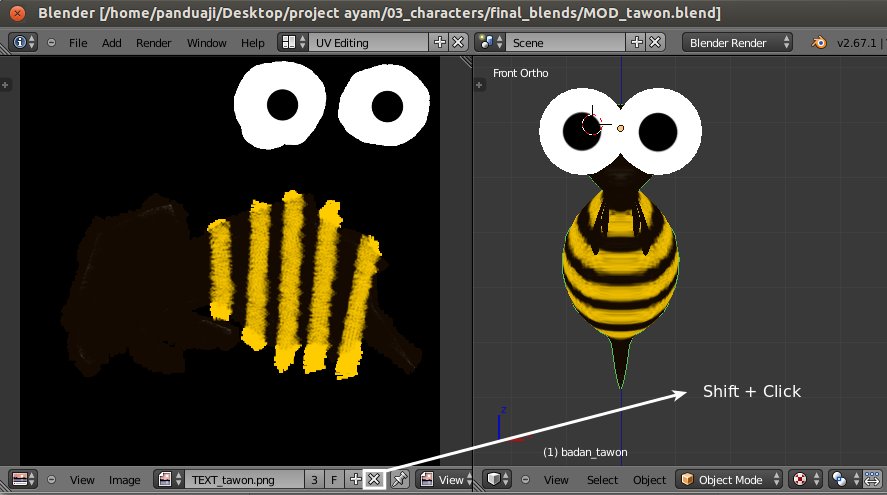887x495 pixels.
Task: Click the bee body in 3D view
Action: [621, 263]
